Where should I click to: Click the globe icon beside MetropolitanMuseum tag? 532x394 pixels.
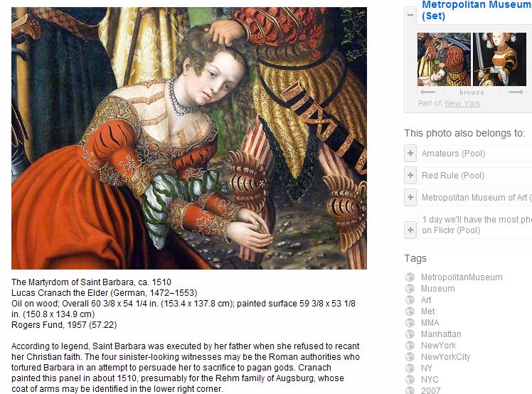tap(410, 277)
